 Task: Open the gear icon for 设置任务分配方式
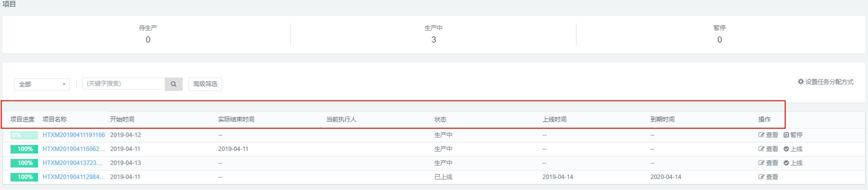tap(800, 81)
